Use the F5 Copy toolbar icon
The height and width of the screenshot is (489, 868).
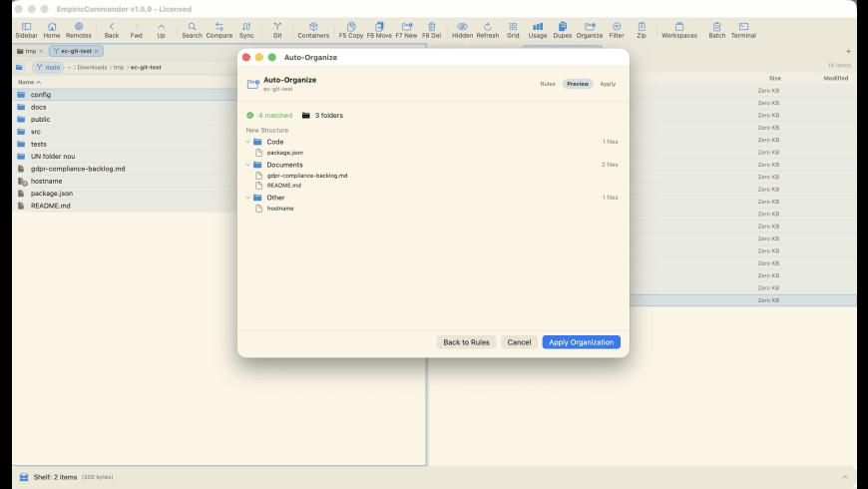tap(351, 31)
